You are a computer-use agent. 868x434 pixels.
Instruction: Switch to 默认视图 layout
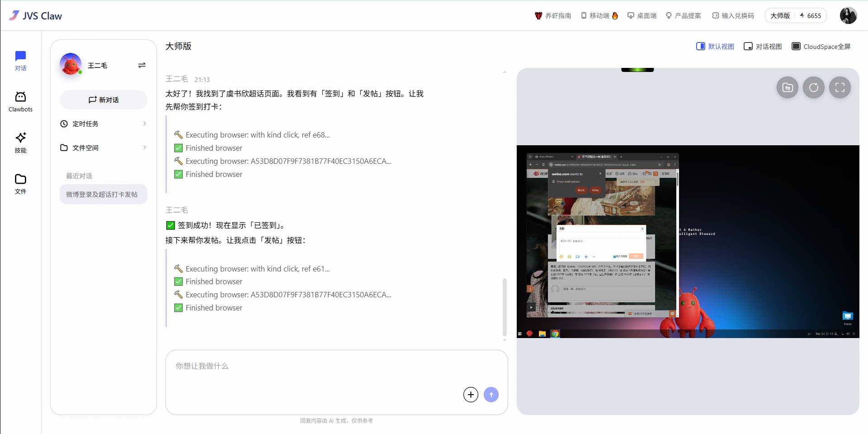coord(715,47)
